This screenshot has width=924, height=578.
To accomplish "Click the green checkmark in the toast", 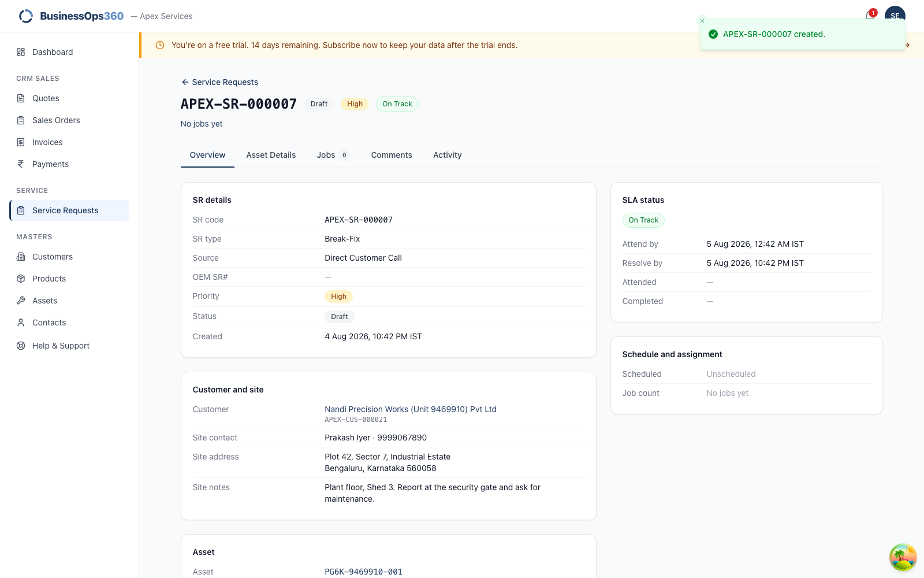I will click(x=713, y=34).
